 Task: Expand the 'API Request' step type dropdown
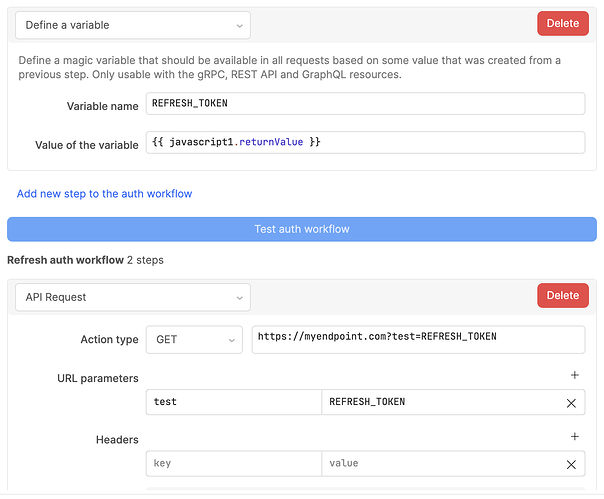coord(133,297)
